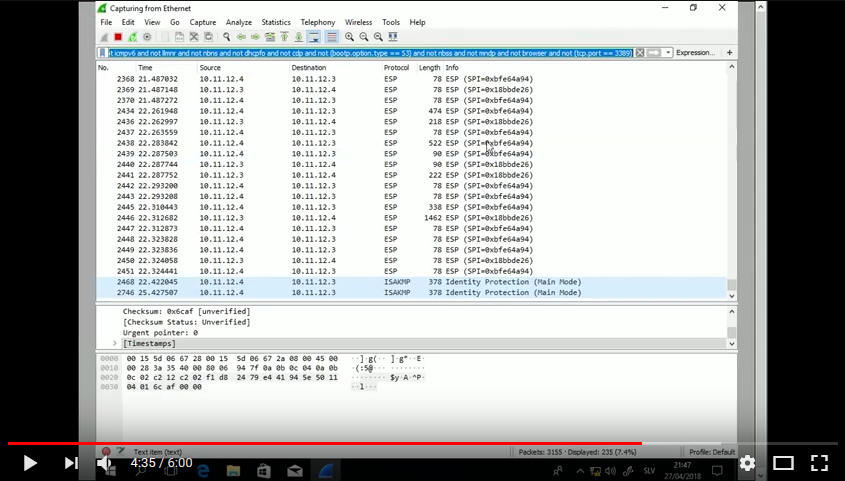
Task: Restart the current capture
Action: tap(133, 37)
